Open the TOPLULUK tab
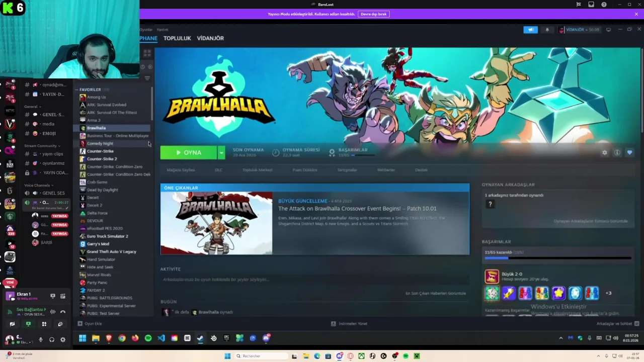 click(x=177, y=38)
